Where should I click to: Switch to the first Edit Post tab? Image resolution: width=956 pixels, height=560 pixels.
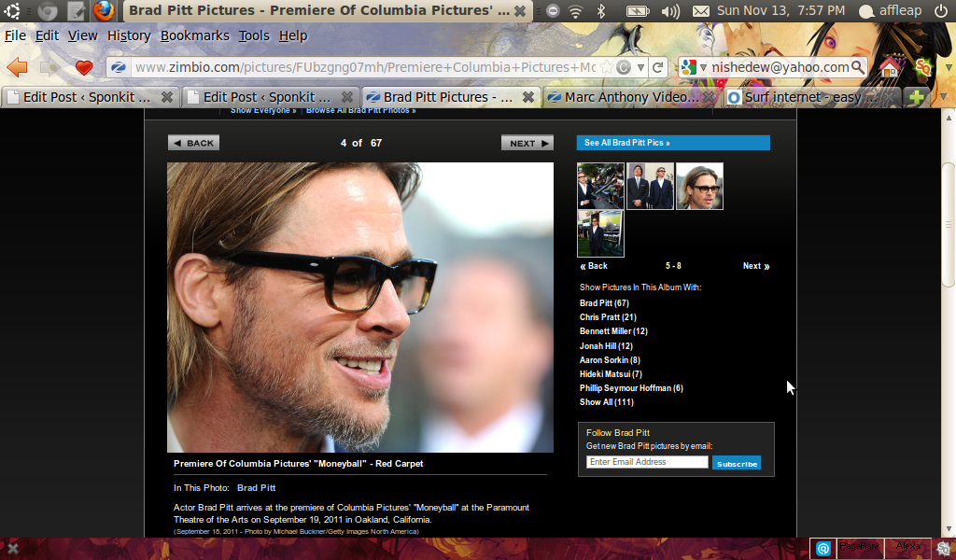(89, 97)
